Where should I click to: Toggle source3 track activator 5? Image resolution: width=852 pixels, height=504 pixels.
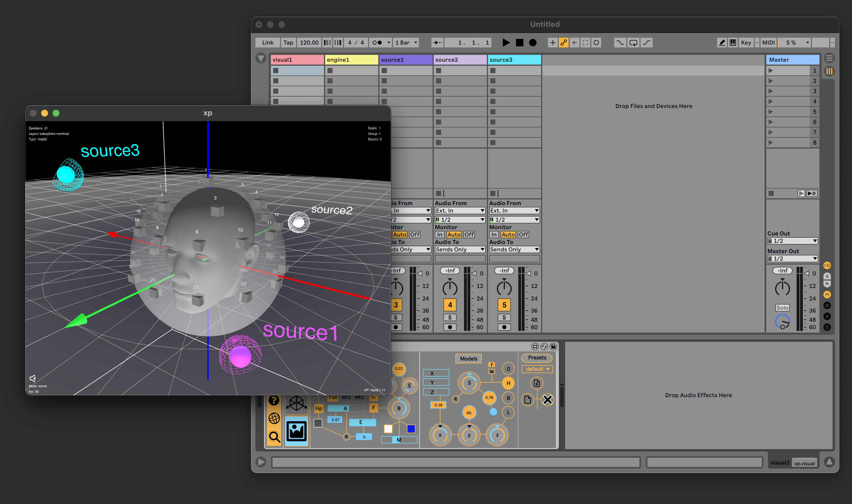click(504, 305)
